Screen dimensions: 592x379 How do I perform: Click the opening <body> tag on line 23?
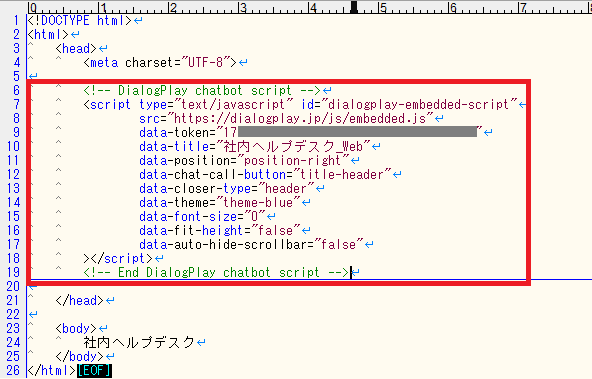click(x=76, y=328)
